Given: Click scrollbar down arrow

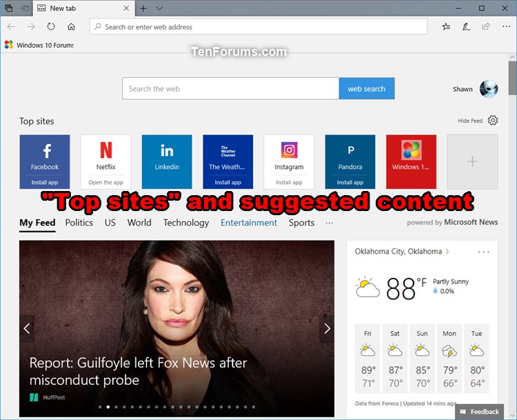Looking at the screenshot, I should 512,415.
